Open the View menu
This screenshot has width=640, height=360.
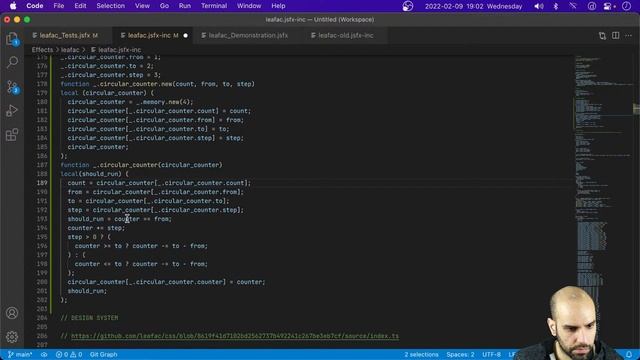tap(142, 6)
